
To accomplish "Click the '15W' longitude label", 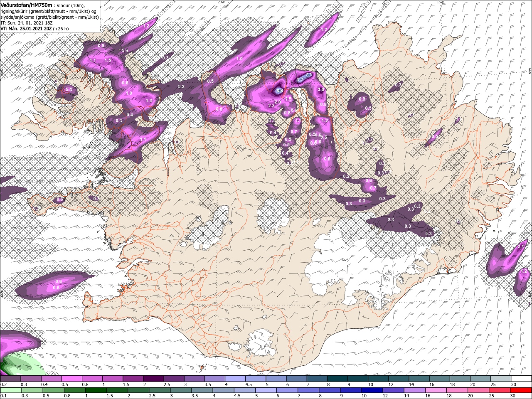I will tap(440, 2).
